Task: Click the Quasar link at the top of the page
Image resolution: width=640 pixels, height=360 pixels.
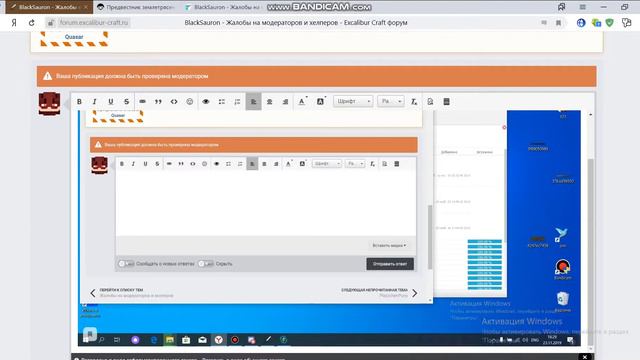Action: [74, 37]
